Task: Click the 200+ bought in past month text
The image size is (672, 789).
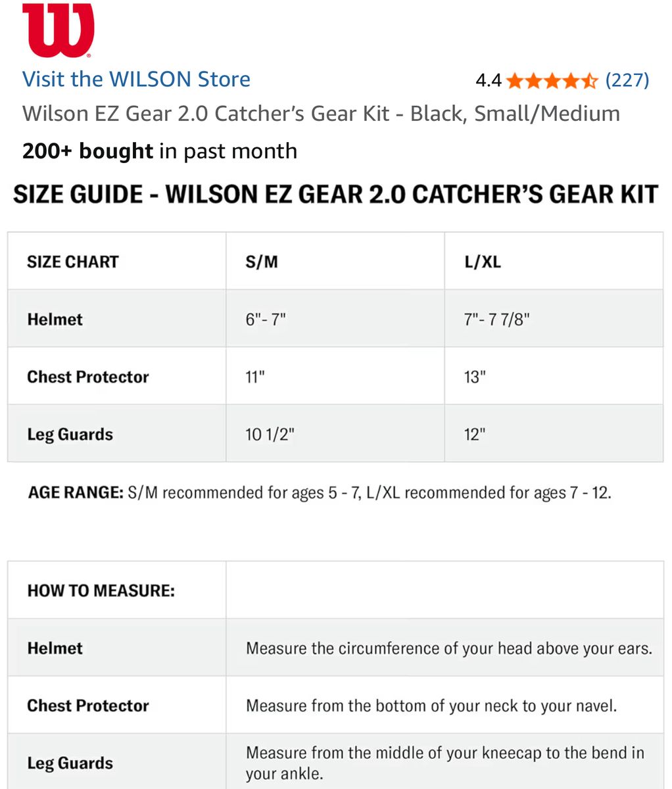Action: pyautogui.click(x=160, y=151)
